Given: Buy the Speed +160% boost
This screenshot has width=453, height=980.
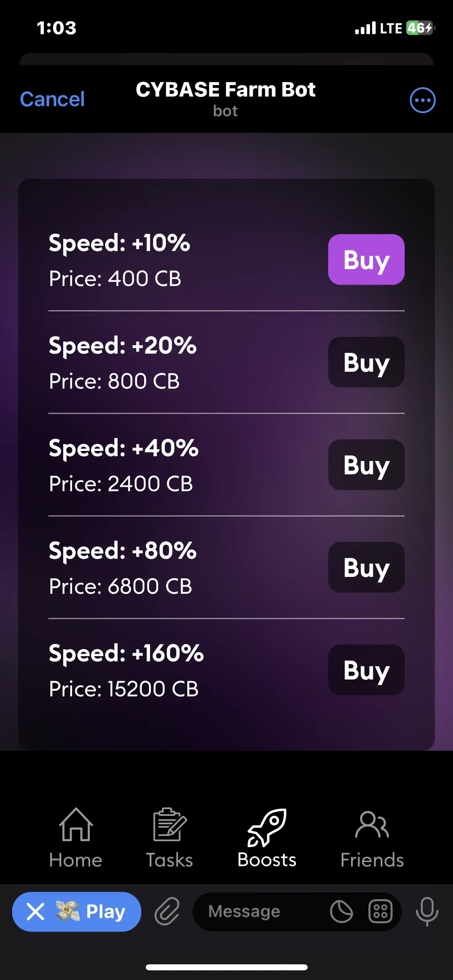Looking at the screenshot, I should 366,670.
